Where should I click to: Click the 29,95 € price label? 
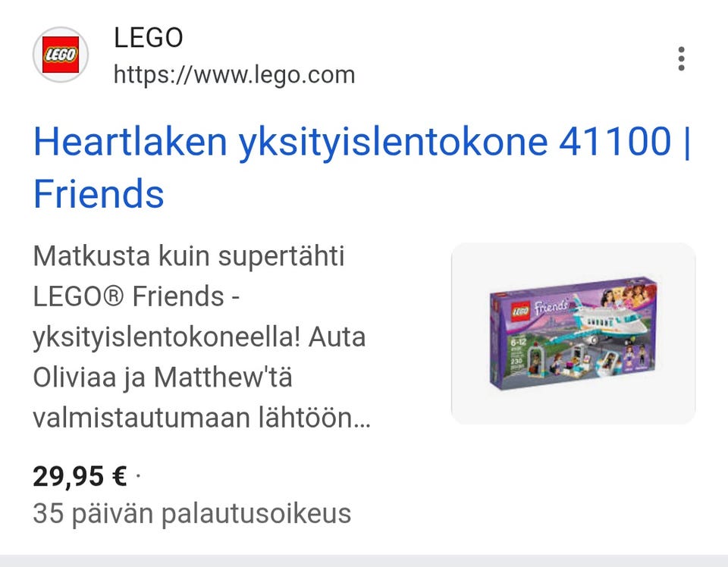coord(80,476)
